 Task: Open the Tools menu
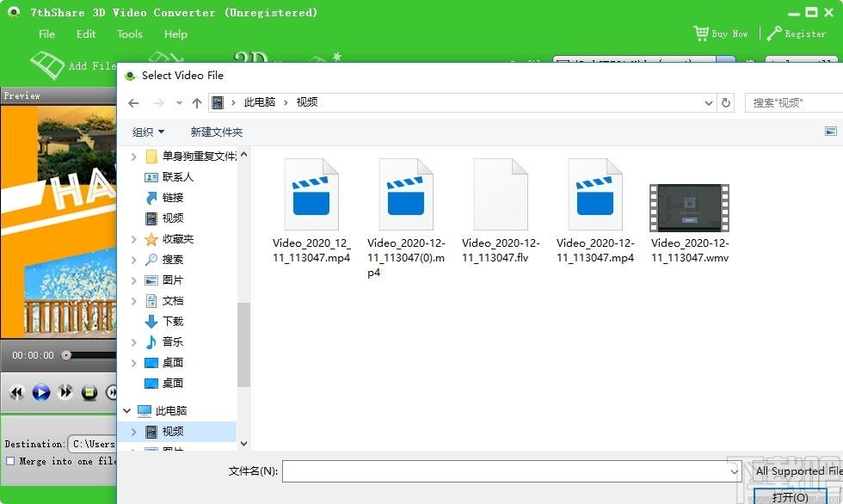pyautogui.click(x=130, y=34)
